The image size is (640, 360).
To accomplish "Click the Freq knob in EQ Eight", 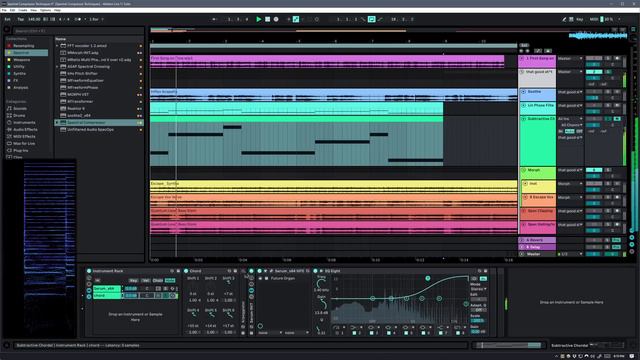I will 321,284.
